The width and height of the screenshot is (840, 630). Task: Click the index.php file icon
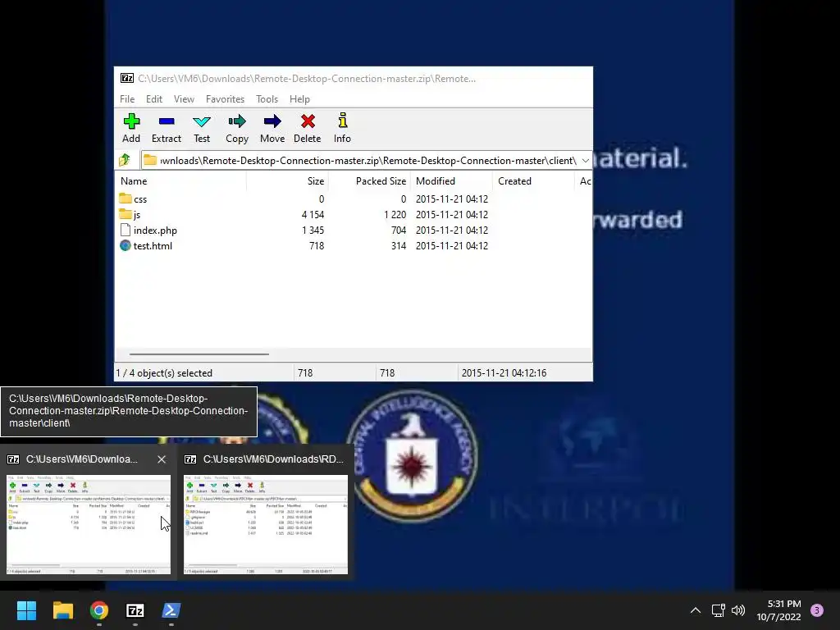(x=126, y=231)
